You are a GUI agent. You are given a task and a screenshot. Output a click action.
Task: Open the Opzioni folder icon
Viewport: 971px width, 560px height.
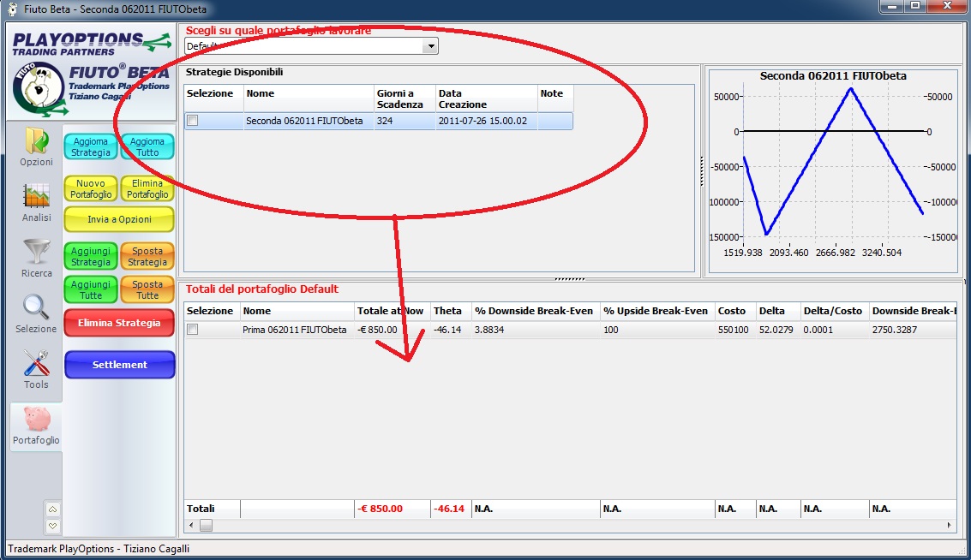(36, 141)
